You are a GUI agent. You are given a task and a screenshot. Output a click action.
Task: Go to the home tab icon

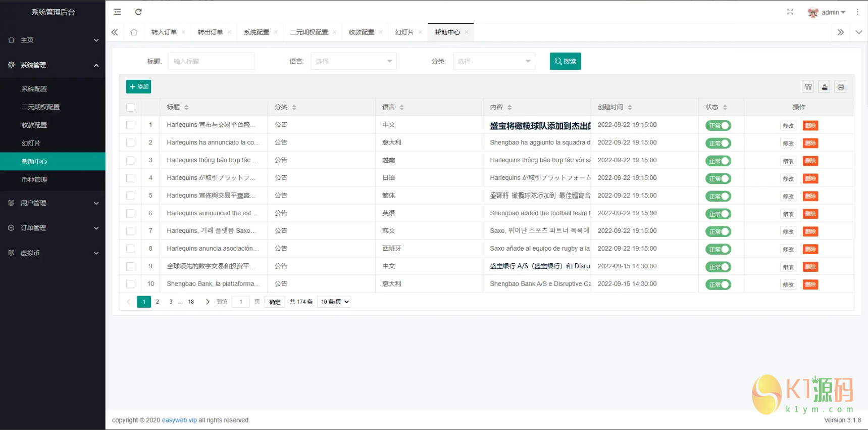pyautogui.click(x=134, y=32)
